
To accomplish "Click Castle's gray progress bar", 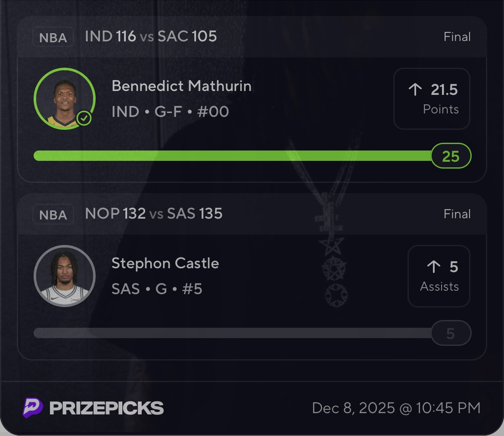I will [x=233, y=333].
